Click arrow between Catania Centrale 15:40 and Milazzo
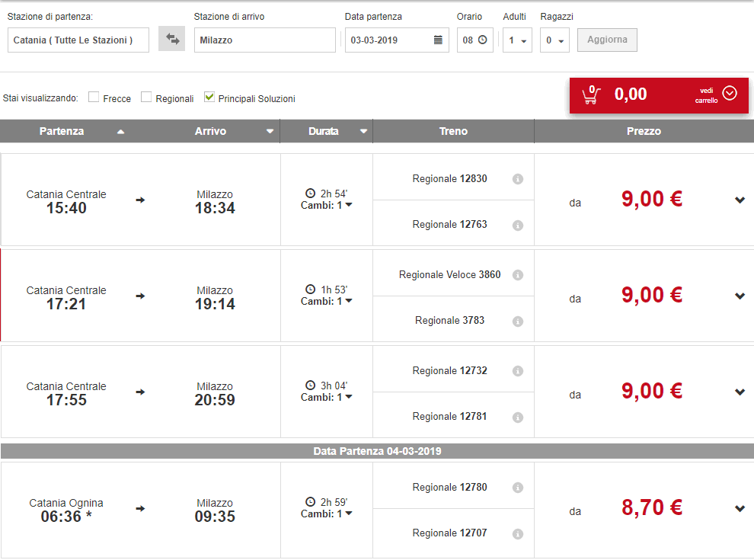 coord(140,200)
